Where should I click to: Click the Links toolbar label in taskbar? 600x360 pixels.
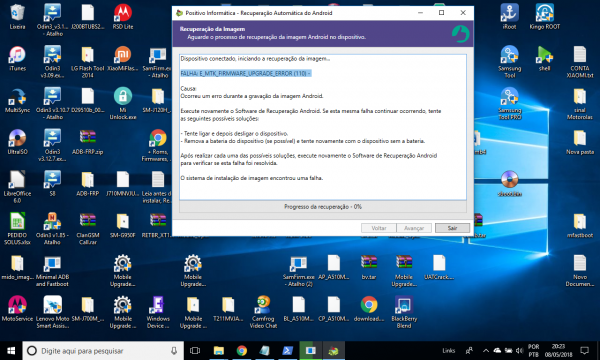(x=449, y=350)
